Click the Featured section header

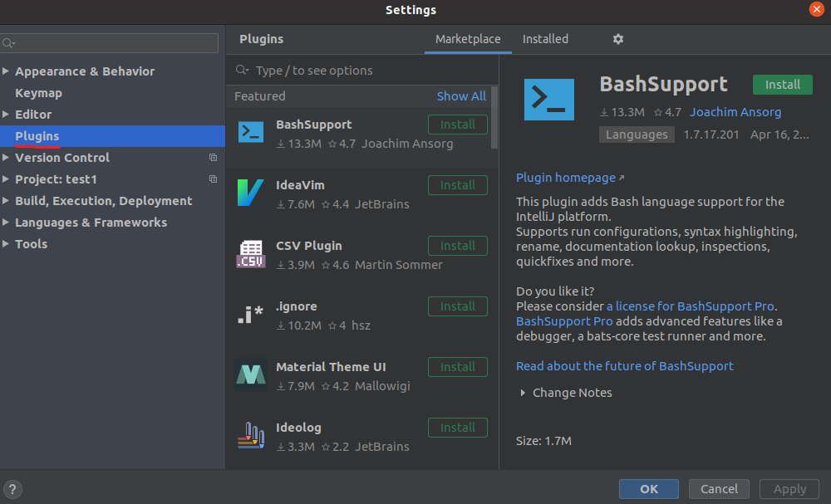(x=259, y=96)
